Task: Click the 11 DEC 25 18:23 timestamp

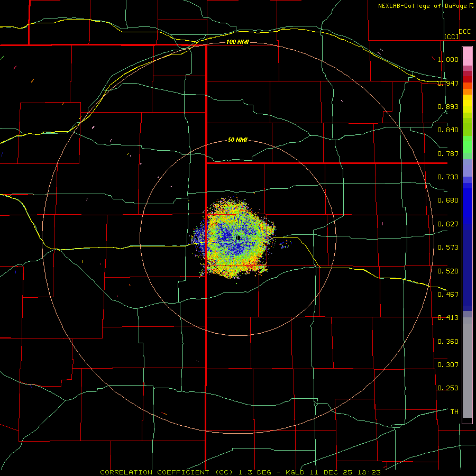Action: (x=345, y=472)
